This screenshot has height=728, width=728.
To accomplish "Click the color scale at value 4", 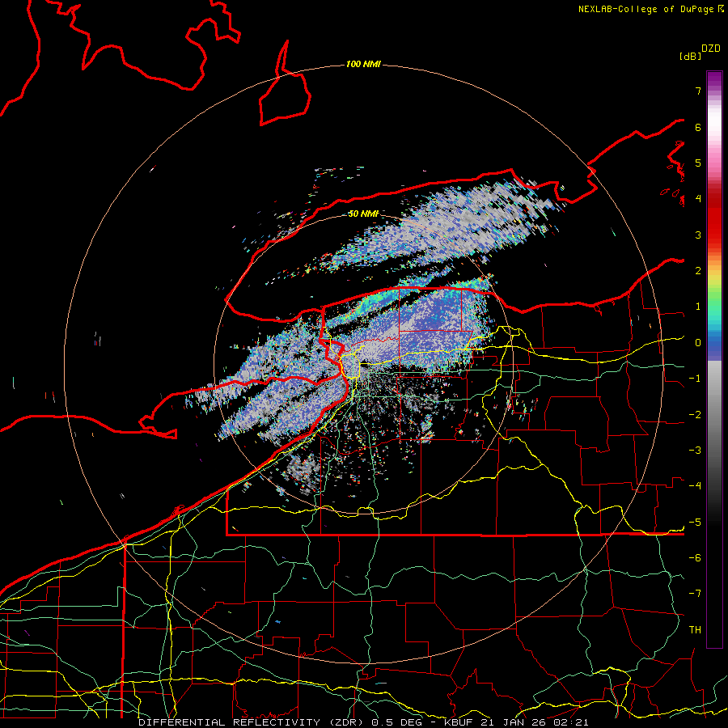I will pyautogui.click(x=714, y=198).
